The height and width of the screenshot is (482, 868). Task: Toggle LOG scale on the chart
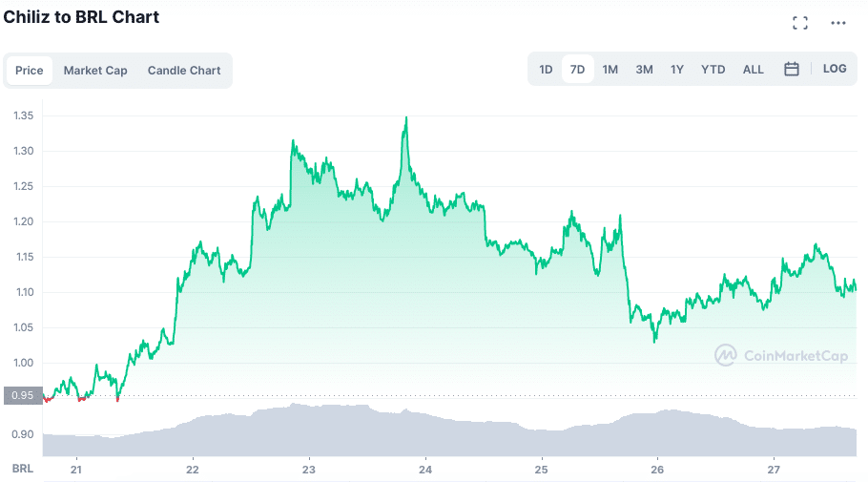tap(835, 69)
